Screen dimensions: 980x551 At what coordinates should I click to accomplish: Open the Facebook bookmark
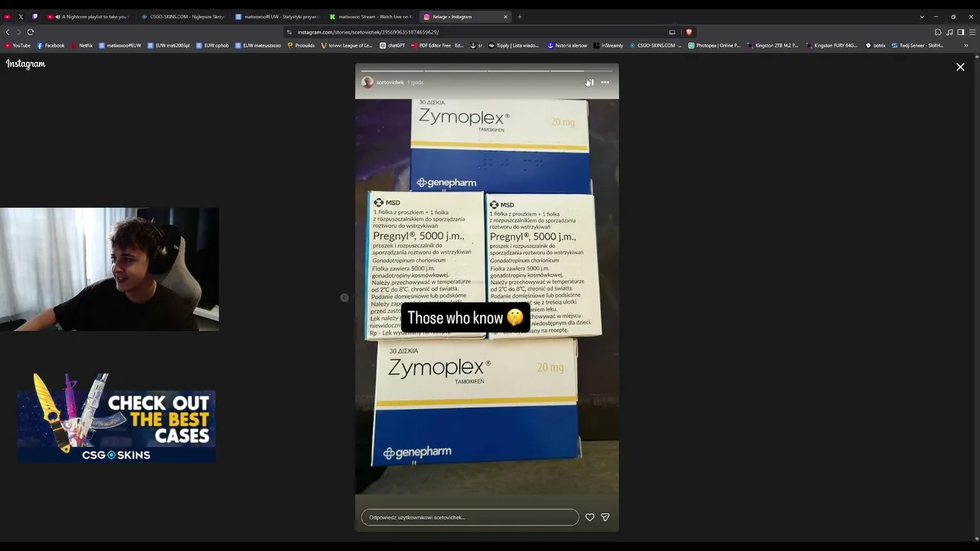(x=51, y=45)
